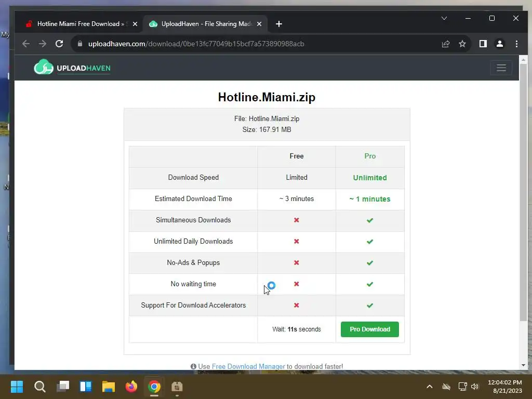This screenshot has height=399, width=532.
Task: Close the UploadHaven tab
Action: tap(259, 24)
